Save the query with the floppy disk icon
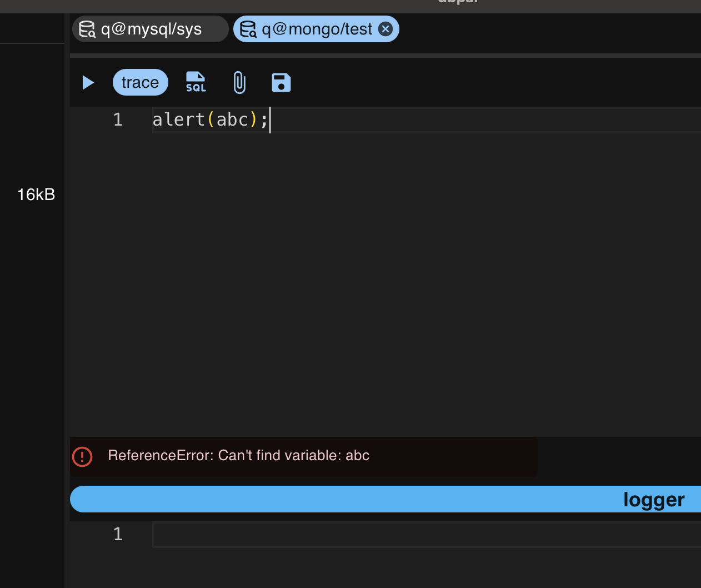This screenshot has width=701, height=588. pyautogui.click(x=281, y=83)
